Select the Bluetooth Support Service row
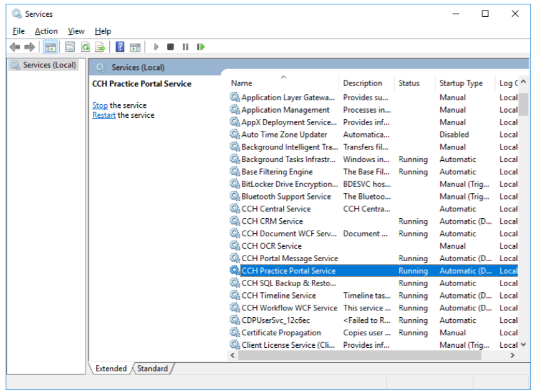Viewport: 535px width, 392px height. [x=374, y=196]
